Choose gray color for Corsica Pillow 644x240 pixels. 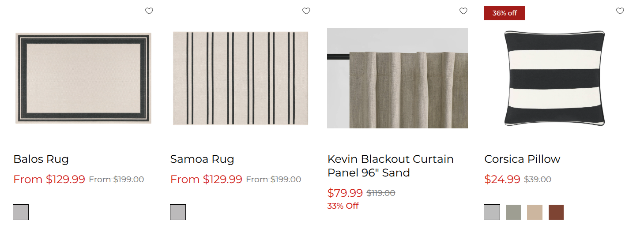pos(492,212)
